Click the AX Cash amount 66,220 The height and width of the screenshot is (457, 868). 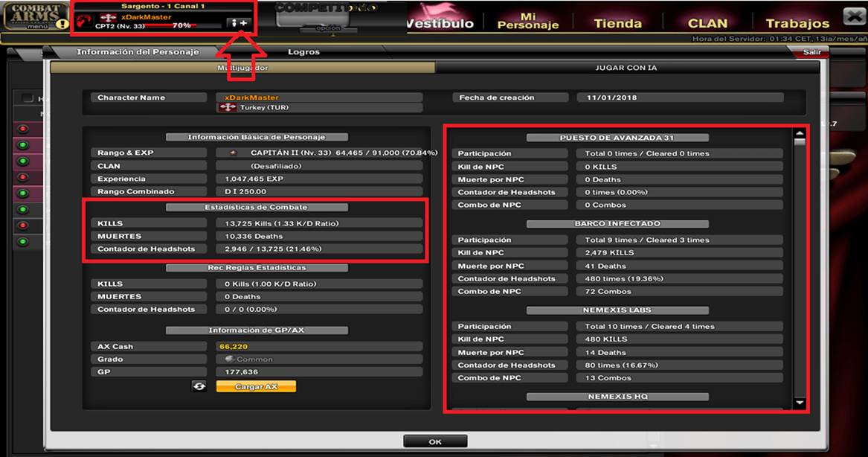coord(234,346)
